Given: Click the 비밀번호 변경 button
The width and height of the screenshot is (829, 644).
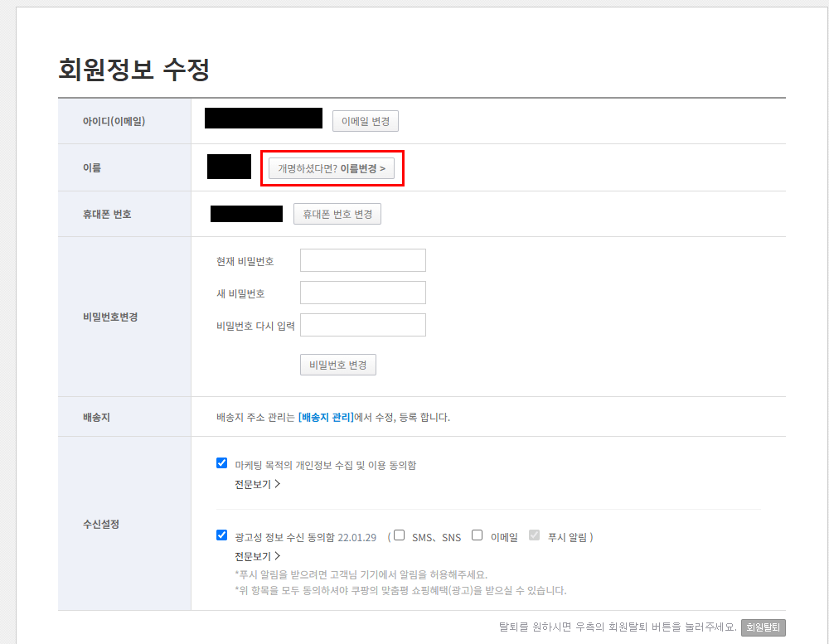Looking at the screenshot, I should pyautogui.click(x=337, y=364).
